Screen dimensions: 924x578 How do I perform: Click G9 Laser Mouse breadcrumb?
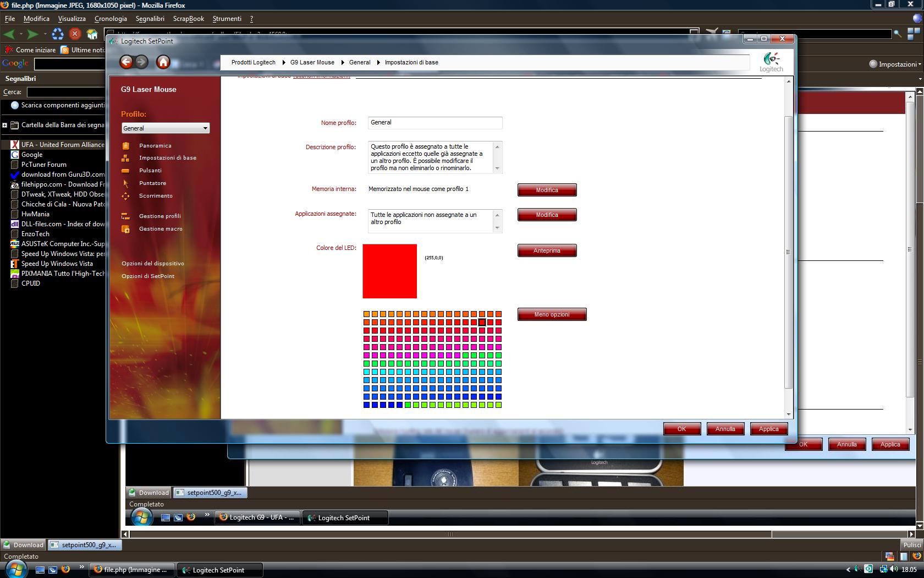[x=312, y=62]
